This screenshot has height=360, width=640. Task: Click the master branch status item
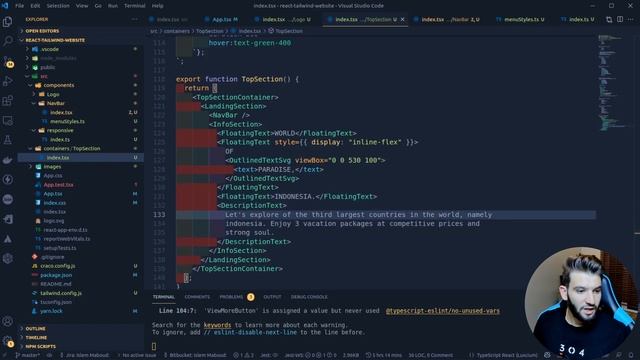click(28, 355)
